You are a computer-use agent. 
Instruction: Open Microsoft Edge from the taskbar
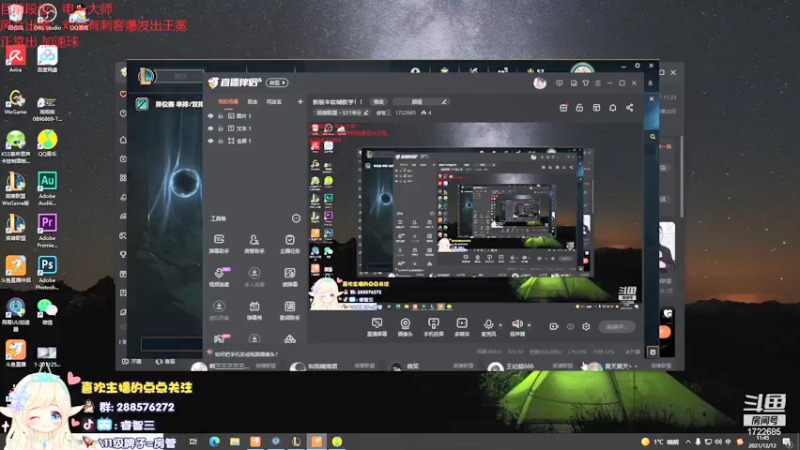coord(214,442)
